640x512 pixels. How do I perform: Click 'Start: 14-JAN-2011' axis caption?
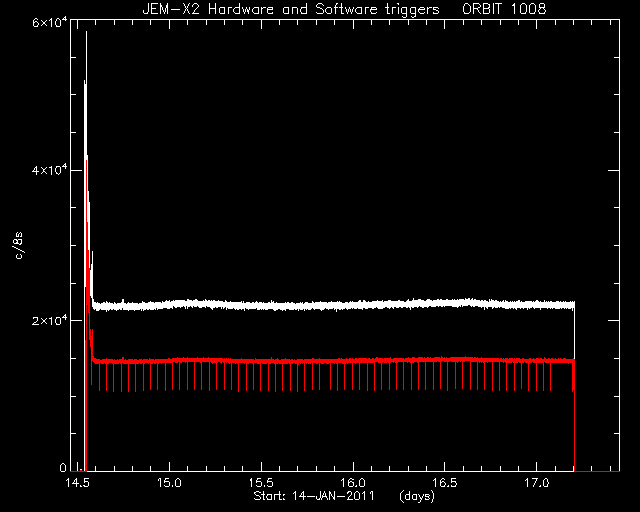coord(314,496)
